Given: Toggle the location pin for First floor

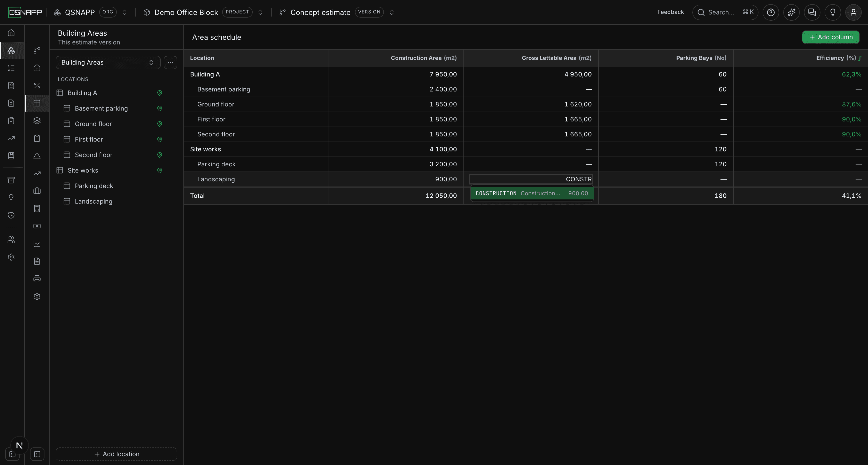Looking at the screenshot, I should [x=160, y=139].
